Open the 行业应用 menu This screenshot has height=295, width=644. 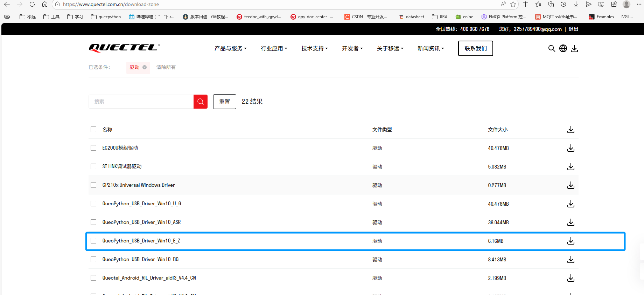pos(274,48)
